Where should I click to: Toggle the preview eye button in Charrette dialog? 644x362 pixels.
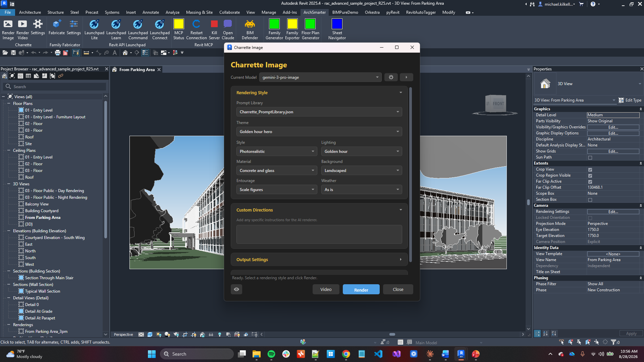tap(236, 289)
